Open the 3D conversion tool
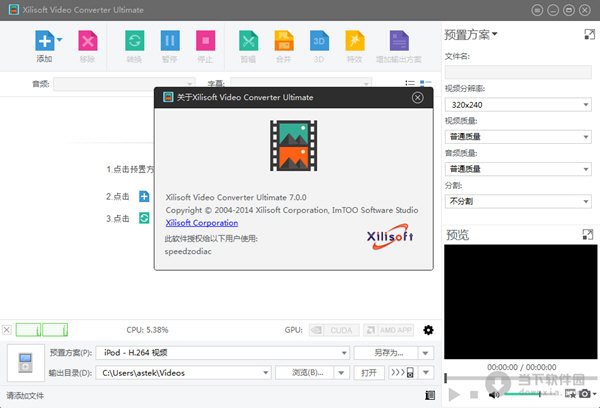600x408 pixels. pos(320,41)
